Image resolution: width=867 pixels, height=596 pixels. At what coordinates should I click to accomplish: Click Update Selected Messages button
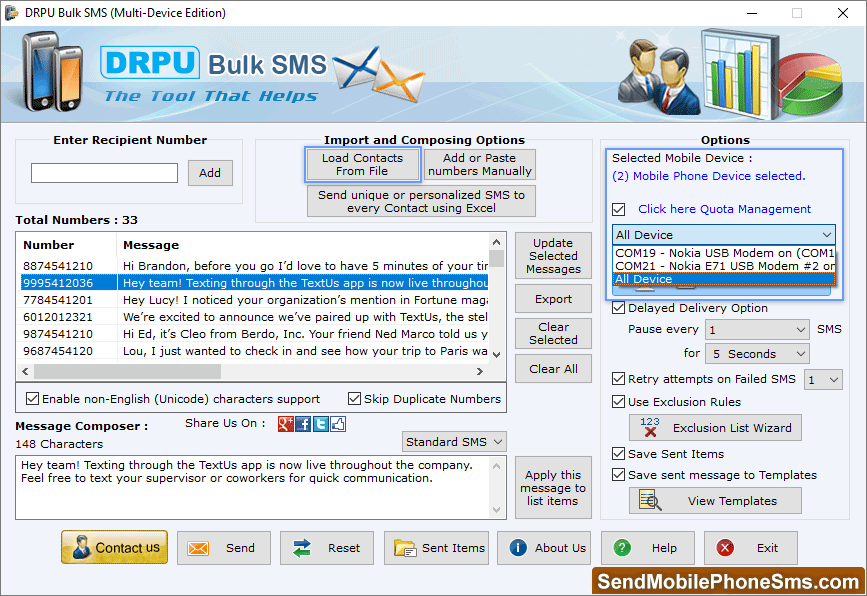pyautogui.click(x=553, y=256)
